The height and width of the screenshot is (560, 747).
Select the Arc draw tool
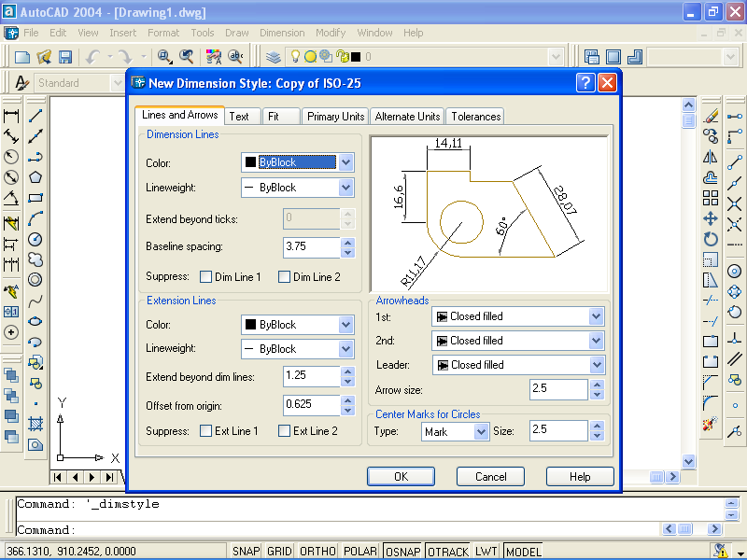[x=35, y=218]
